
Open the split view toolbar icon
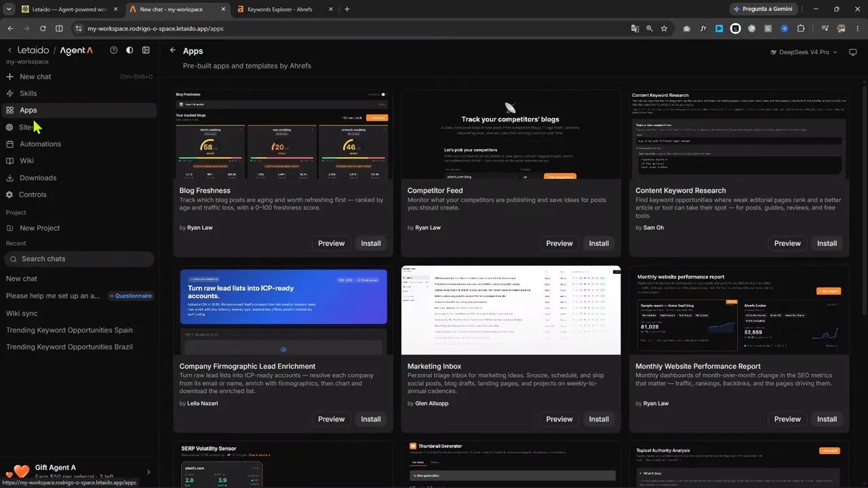click(x=59, y=28)
